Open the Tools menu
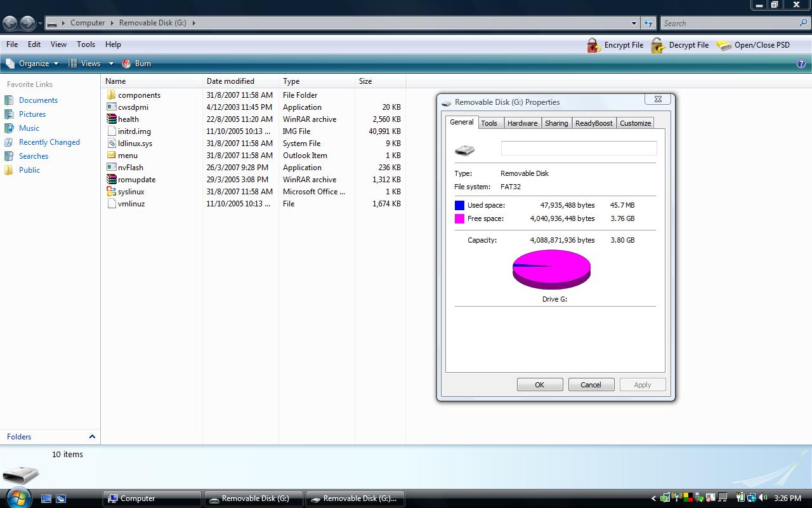Image resolution: width=812 pixels, height=508 pixels. click(x=86, y=44)
